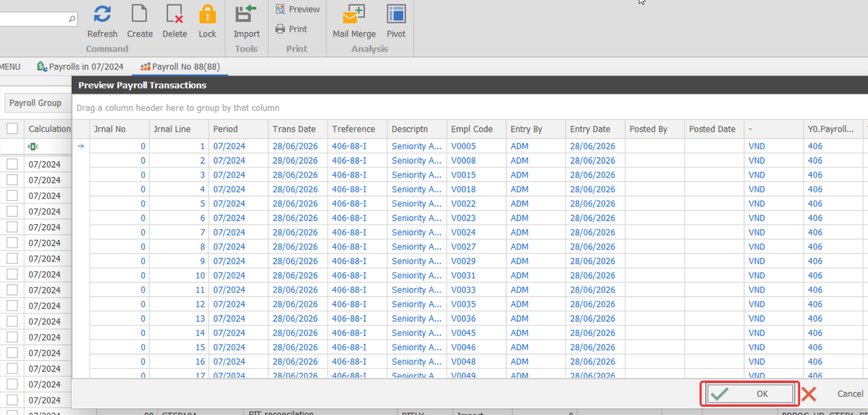The image size is (868, 415).
Task: Select employee code V0027 cell
Action: (x=476, y=247)
